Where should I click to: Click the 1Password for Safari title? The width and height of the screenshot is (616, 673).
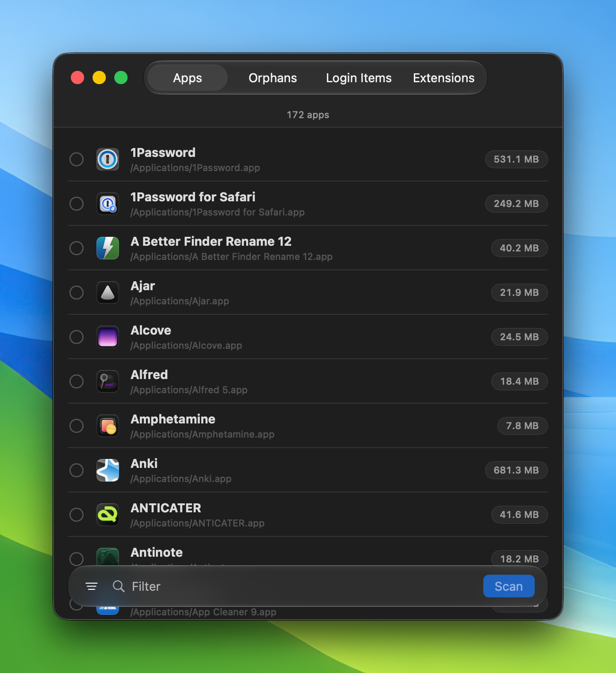click(x=193, y=197)
